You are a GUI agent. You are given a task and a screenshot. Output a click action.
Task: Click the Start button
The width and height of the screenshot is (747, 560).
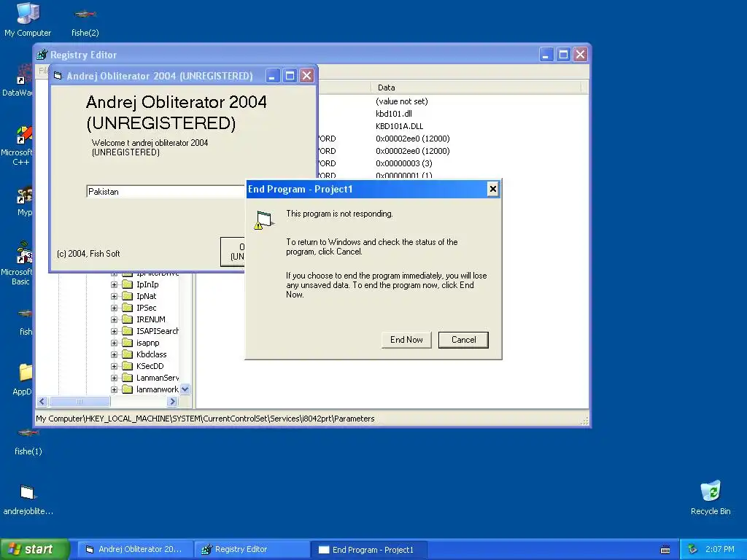click(x=34, y=549)
